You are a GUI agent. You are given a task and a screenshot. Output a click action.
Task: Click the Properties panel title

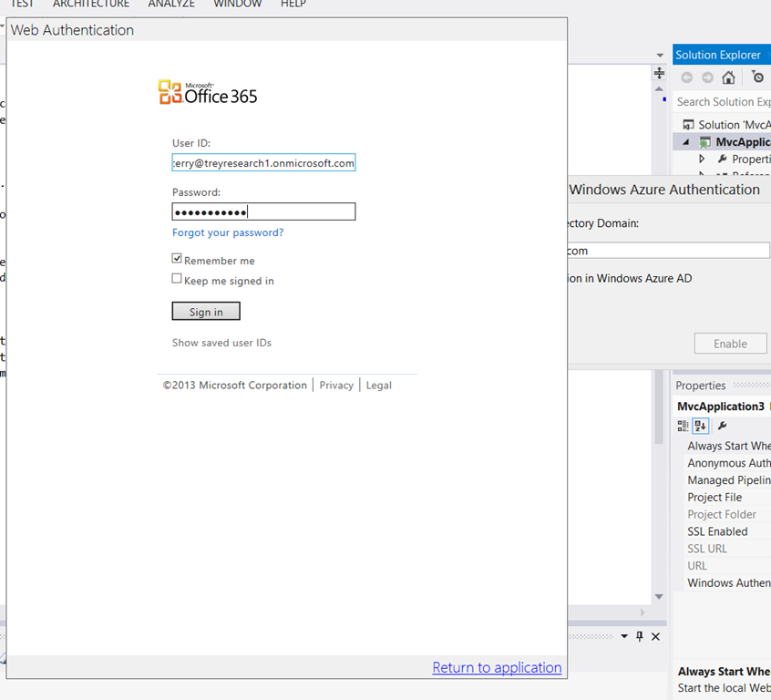pos(700,386)
